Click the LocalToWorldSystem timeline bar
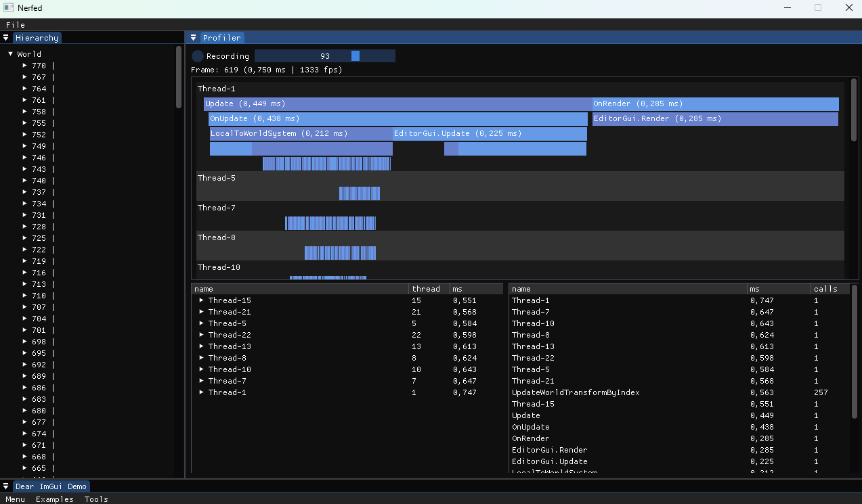862x504 pixels. point(300,134)
